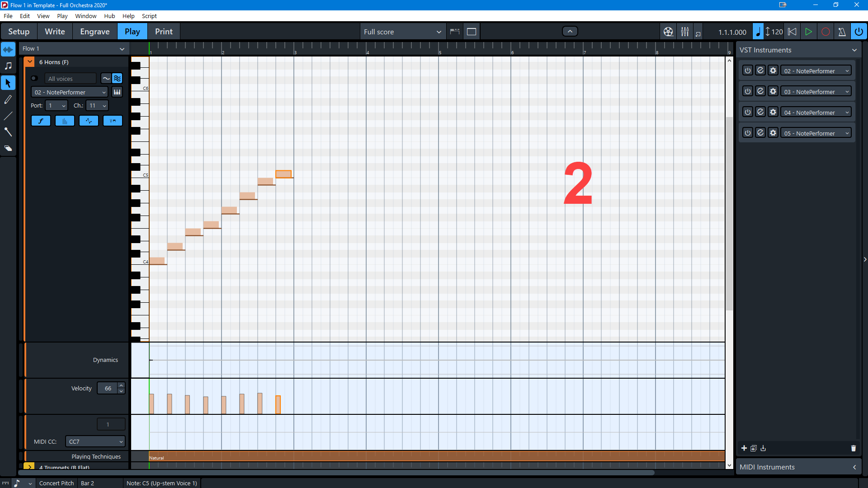The height and width of the screenshot is (488, 868).
Task: Edit the 03 - NotePerformer instrument
Action: (760, 92)
